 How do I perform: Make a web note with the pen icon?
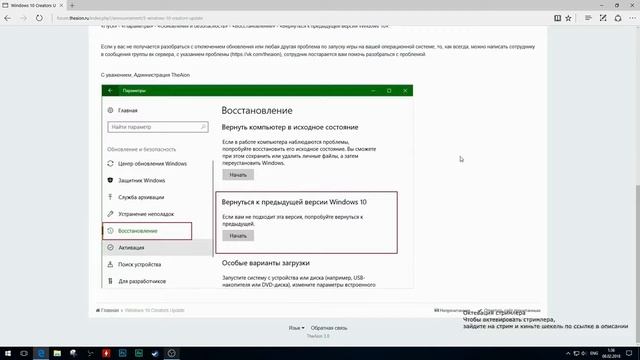coord(603,18)
